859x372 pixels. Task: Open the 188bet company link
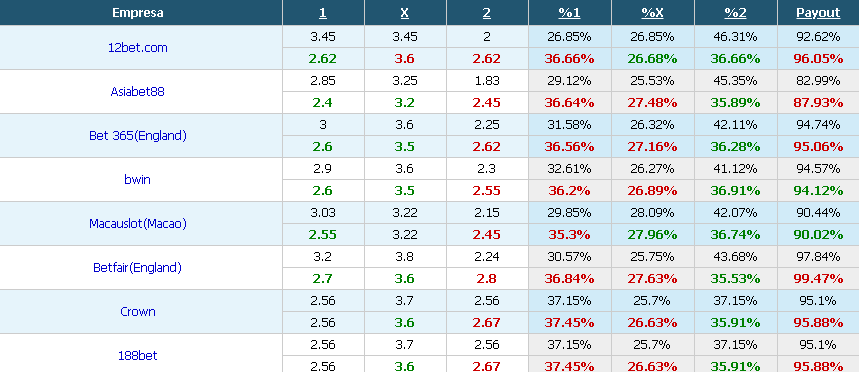(138, 355)
